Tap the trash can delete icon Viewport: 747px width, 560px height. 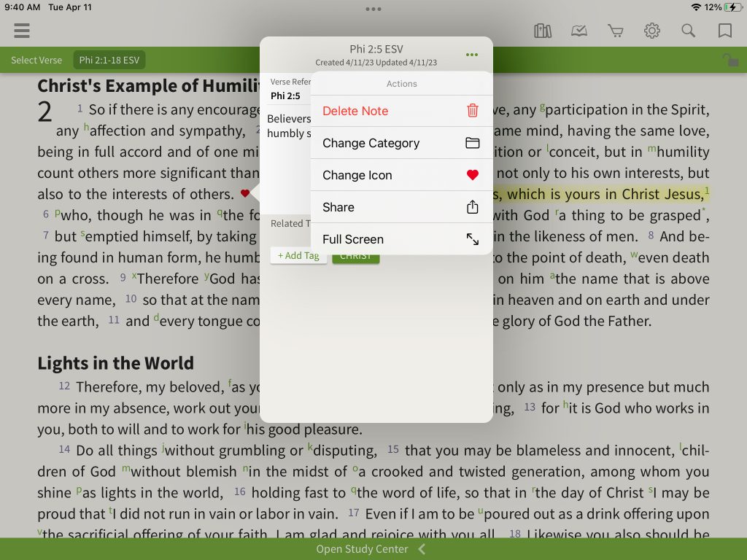point(472,111)
